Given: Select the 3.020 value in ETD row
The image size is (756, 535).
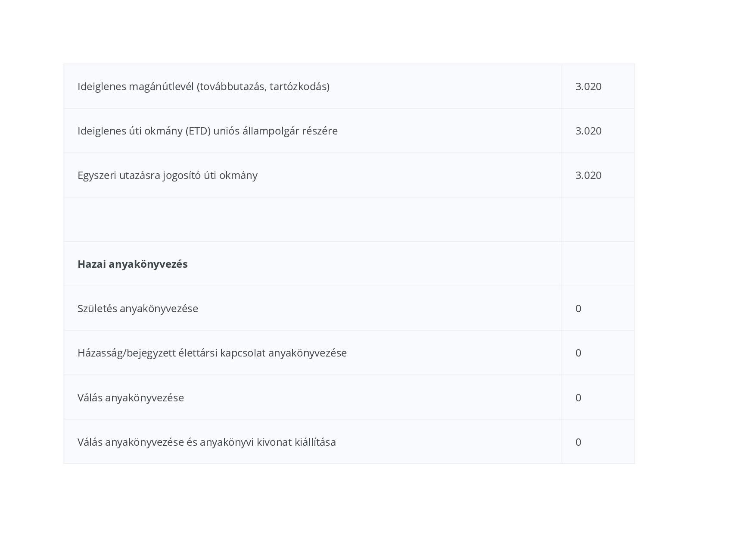Looking at the screenshot, I should click(588, 131).
